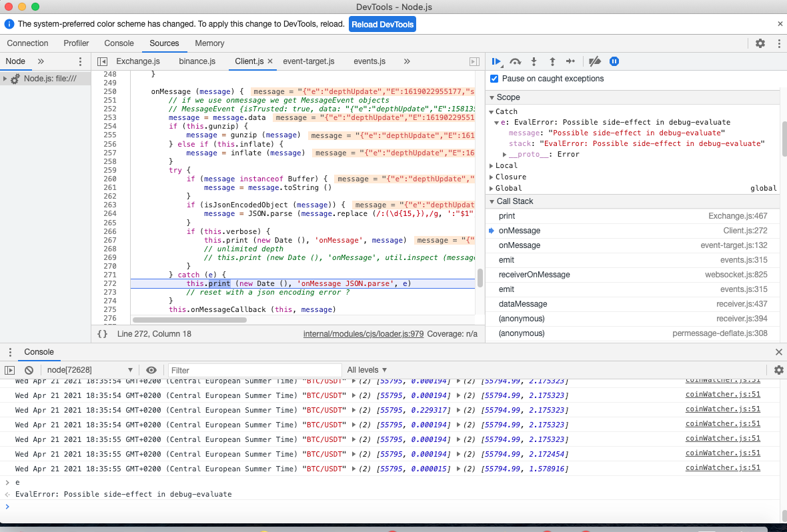Image resolution: width=787 pixels, height=532 pixels.
Task: Switch to the Memory panel
Action: (x=209, y=43)
